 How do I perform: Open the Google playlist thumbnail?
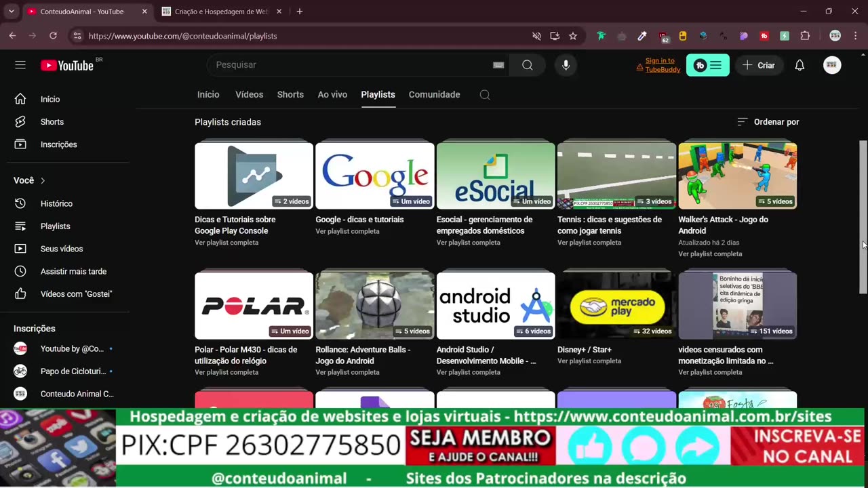[x=374, y=176]
